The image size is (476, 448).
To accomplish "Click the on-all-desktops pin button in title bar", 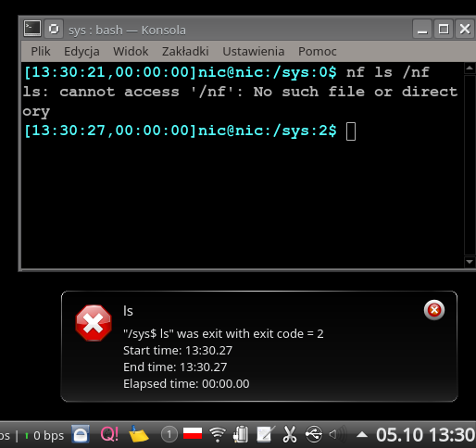I will (54, 29).
